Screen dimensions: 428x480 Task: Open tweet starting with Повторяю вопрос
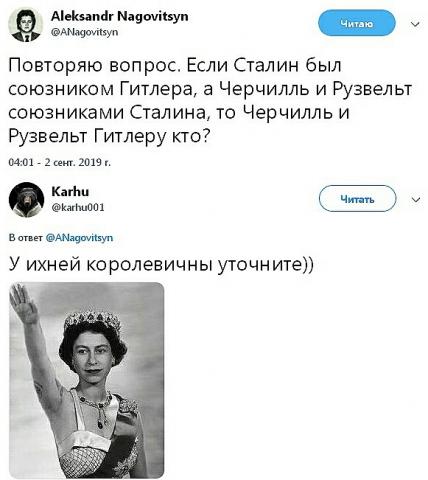coord(210,101)
